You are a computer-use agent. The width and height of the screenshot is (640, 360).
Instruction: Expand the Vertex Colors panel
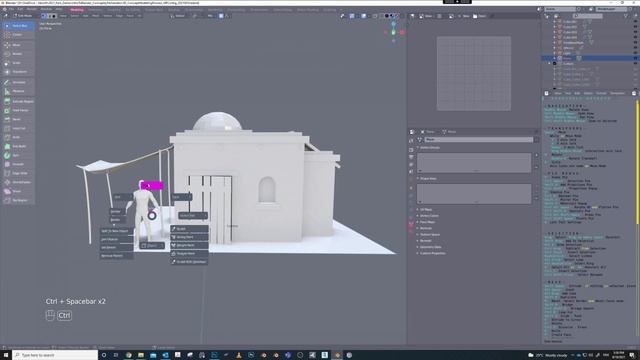(428, 216)
